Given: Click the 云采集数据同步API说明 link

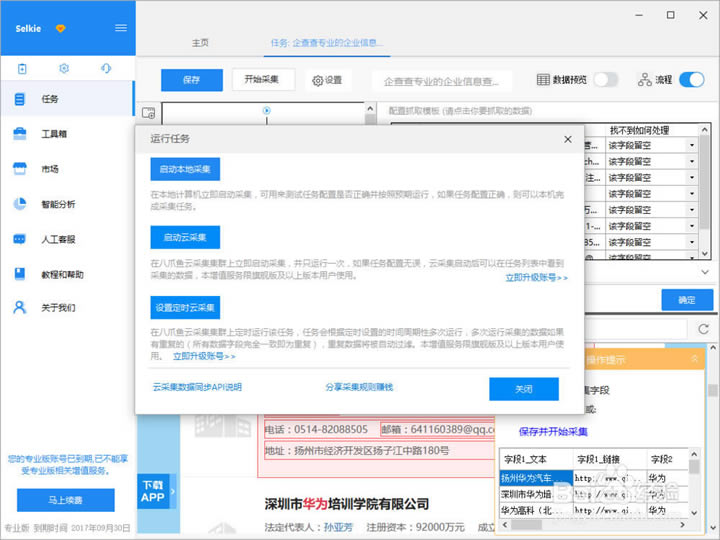Looking at the screenshot, I should (197, 387).
